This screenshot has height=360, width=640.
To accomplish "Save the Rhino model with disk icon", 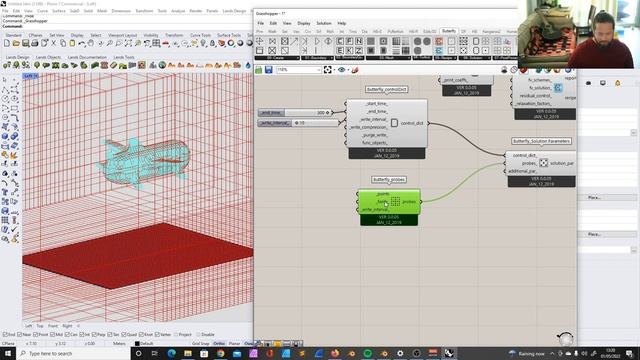I will click(25, 43).
